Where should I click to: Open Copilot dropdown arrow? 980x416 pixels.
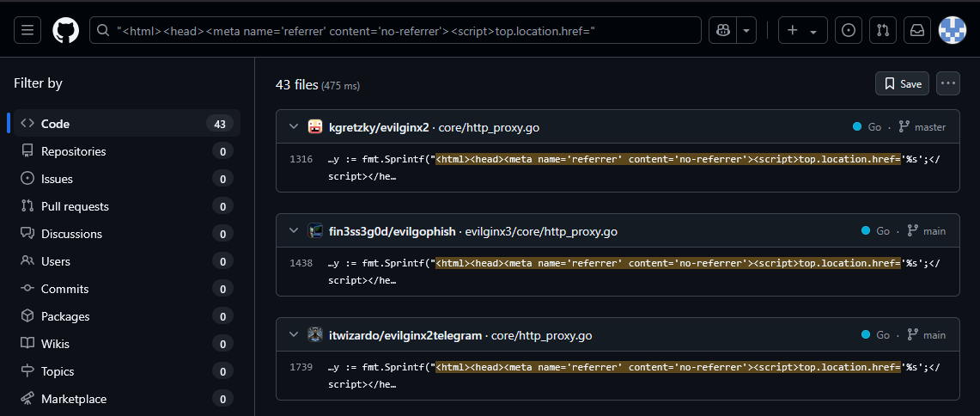pyautogui.click(x=746, y=30)
